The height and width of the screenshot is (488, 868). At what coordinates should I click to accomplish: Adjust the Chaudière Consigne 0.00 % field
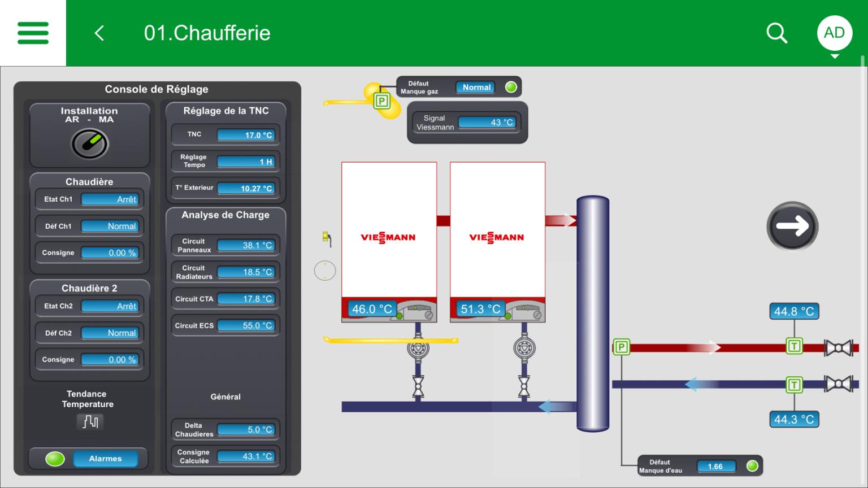coord(110,253)
